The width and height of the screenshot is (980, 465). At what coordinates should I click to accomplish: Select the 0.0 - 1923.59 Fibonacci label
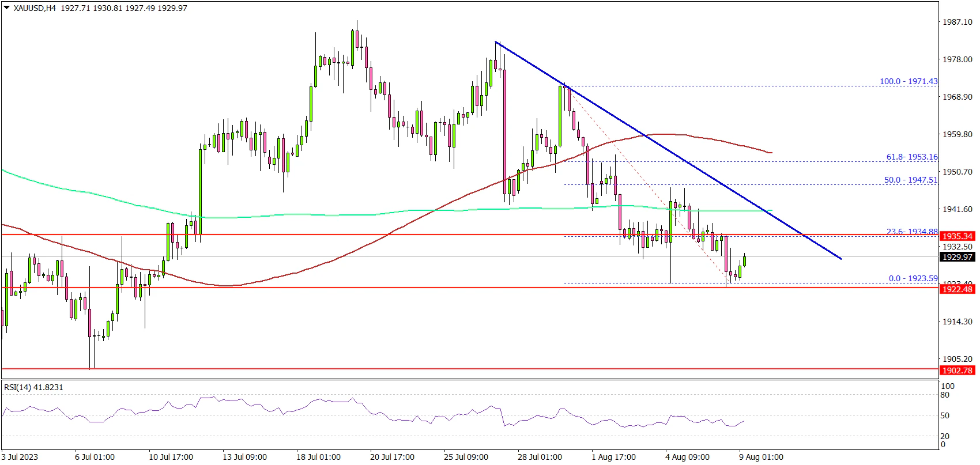pos(913,278)
